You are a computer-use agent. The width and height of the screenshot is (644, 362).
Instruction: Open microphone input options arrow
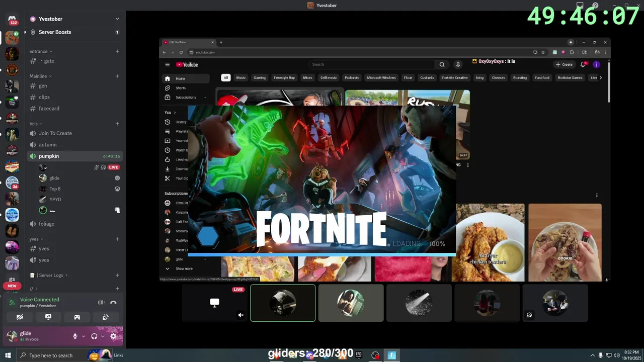pyautogui.click(x=83, y=336)
